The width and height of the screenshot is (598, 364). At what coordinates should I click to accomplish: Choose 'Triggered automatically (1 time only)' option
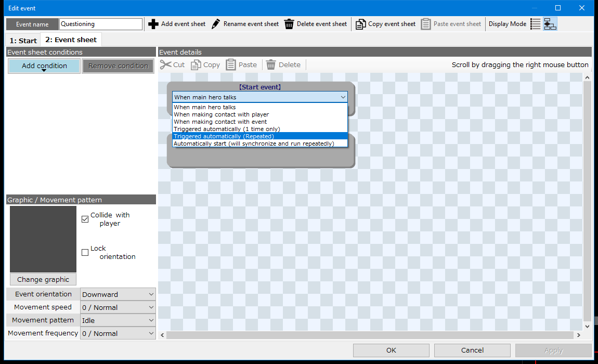pyautogui.click(x=259, y=129)
